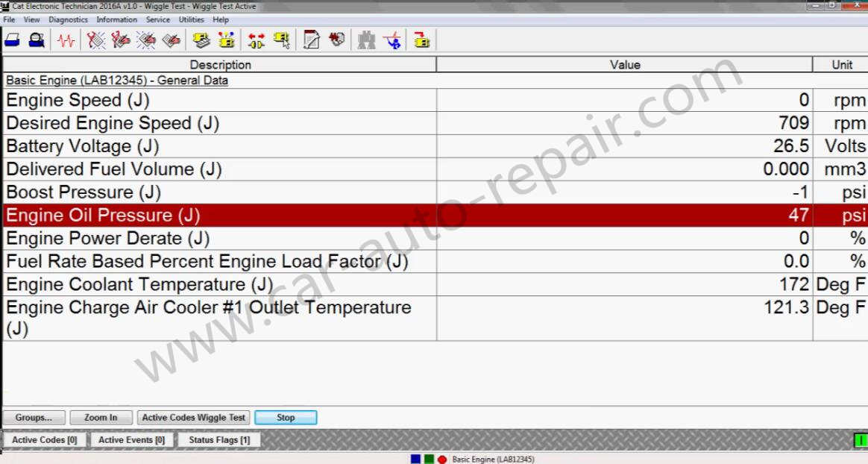Screen dimensions: 868x464
Task: Open the Service menu
Action: (x=158, y=19)
